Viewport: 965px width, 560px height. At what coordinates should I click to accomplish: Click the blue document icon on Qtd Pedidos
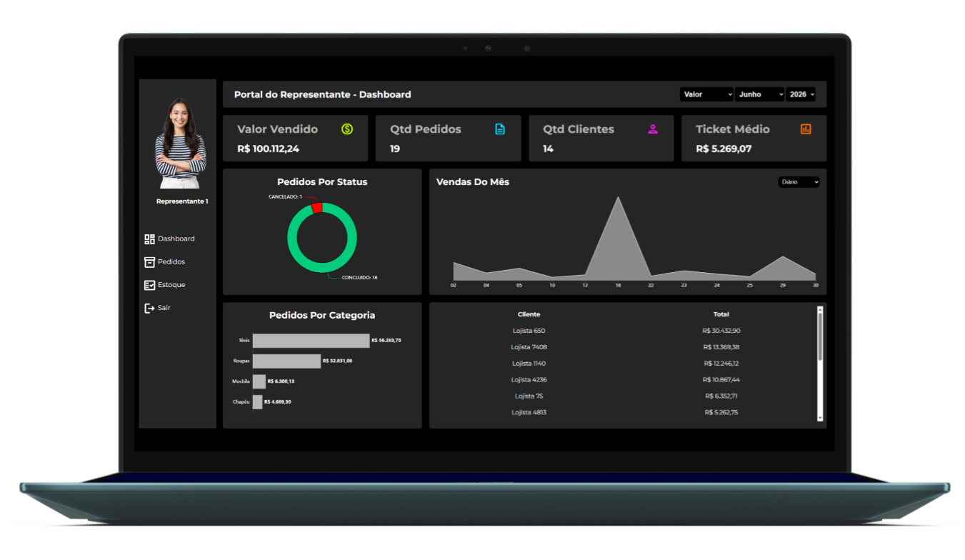click(500, 129)
